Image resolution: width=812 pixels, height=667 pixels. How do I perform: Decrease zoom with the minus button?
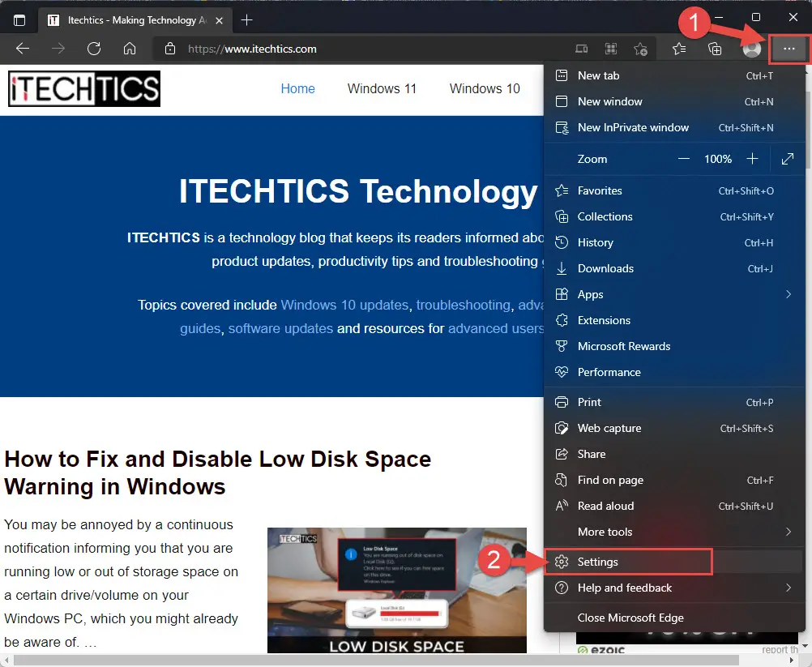click(684, 159)
